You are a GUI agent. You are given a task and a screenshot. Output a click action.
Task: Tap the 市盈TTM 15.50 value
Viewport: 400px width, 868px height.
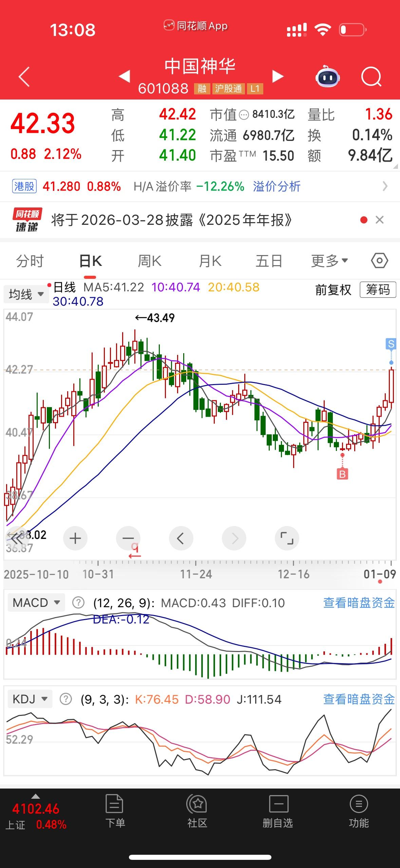click(x=252, y=156)
